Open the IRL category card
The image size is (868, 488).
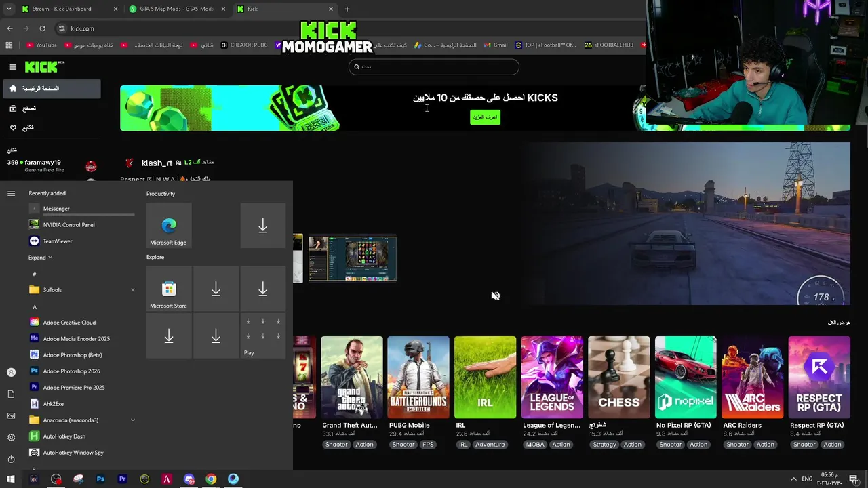coord(485,378)
